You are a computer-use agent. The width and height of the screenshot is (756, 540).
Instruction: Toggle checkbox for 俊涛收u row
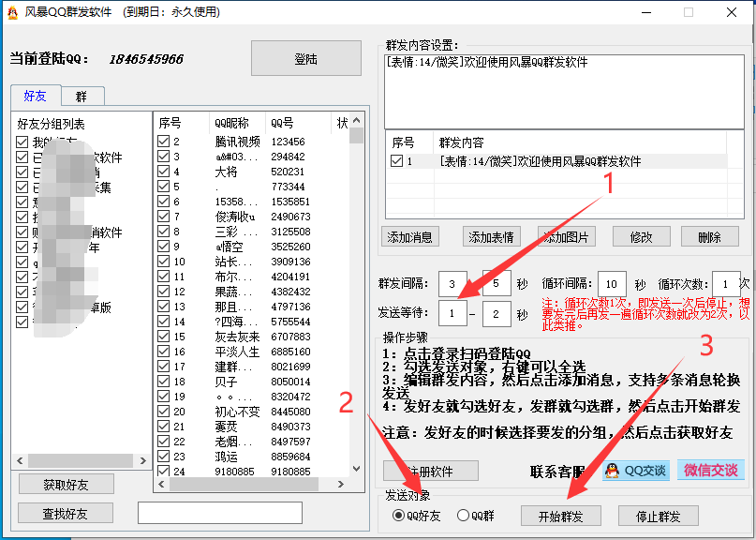tap(163, 217)
